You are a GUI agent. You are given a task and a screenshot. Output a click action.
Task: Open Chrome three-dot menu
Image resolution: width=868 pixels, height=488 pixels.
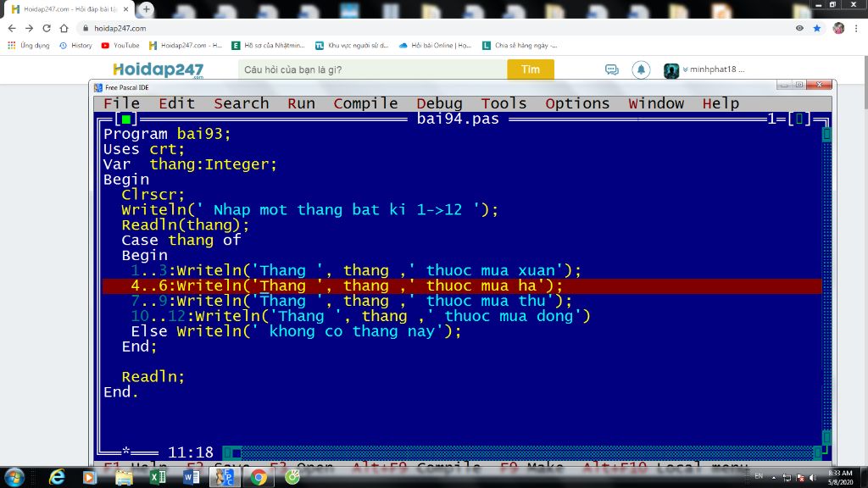tap(856, 28)
